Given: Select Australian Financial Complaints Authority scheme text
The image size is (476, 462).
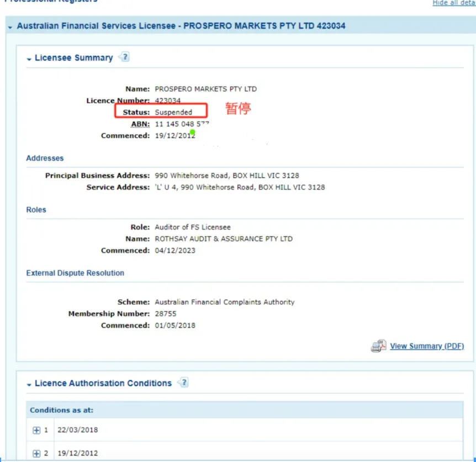Looking at the screenshot, I should click(x=224, y=302).
